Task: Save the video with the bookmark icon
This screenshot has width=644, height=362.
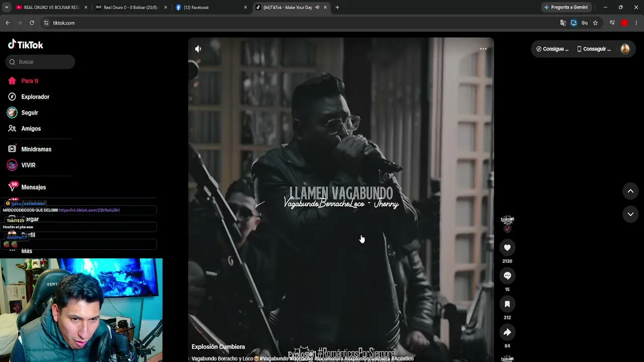Action: [x=507, y=304]
